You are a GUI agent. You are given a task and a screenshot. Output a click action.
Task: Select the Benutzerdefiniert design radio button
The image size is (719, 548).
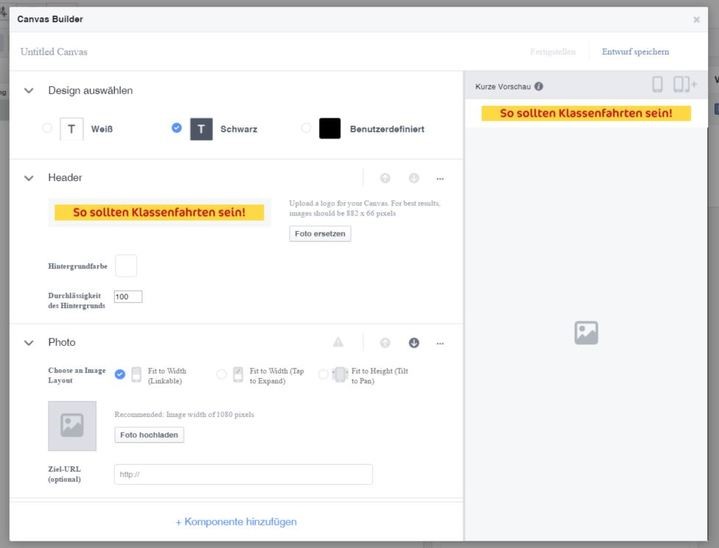pos(306,128)
